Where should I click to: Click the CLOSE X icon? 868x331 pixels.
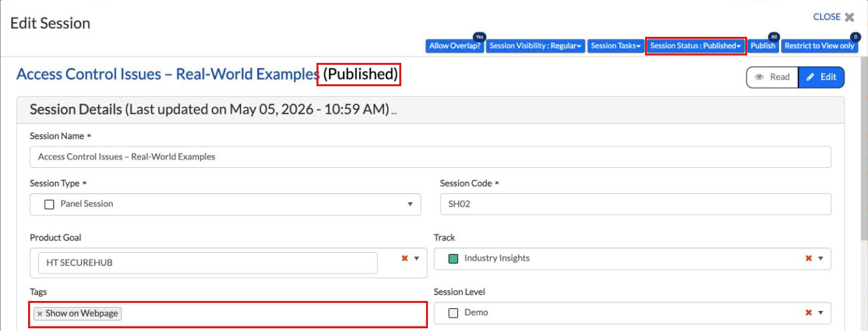[849, 17]
